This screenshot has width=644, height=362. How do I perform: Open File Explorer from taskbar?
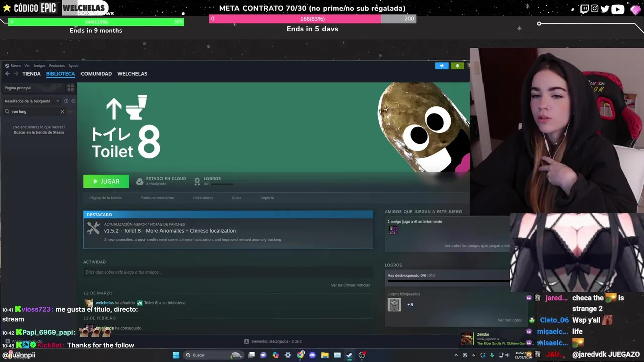click(325, 355)
